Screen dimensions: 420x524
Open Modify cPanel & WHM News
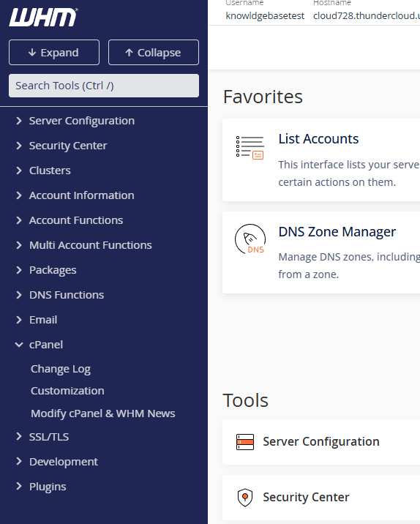tap(103, 413)
